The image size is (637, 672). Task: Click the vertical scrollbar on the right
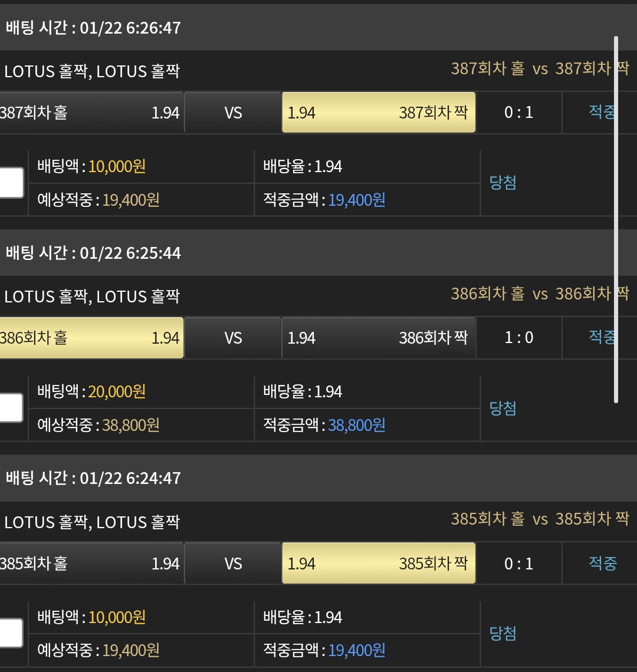pyautogui.click(x=616, y=219)
